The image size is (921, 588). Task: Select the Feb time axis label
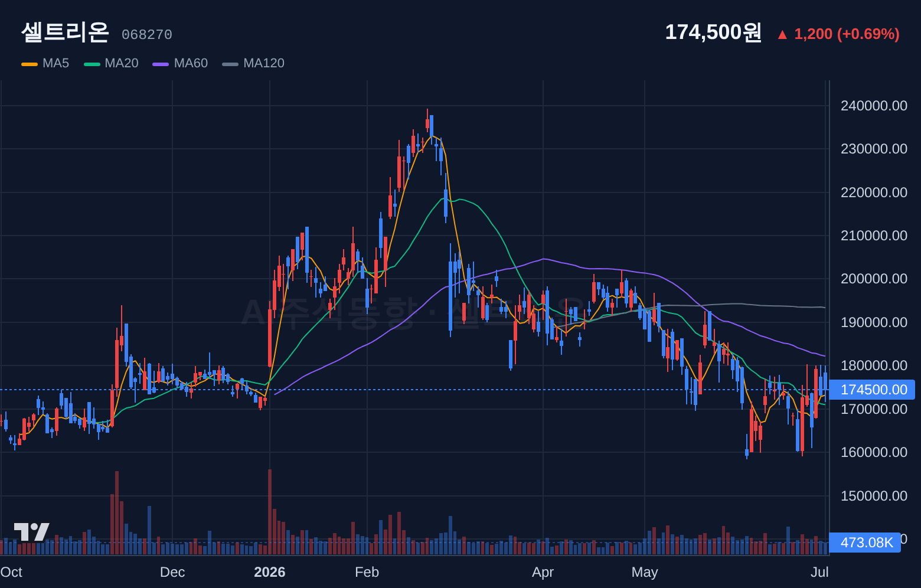coord(367,572)
